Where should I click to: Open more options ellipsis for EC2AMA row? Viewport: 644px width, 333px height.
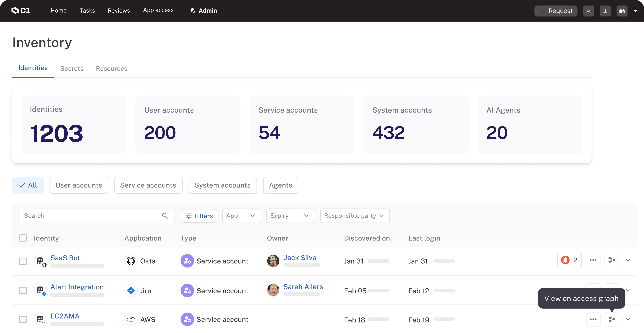coord(593,319)
